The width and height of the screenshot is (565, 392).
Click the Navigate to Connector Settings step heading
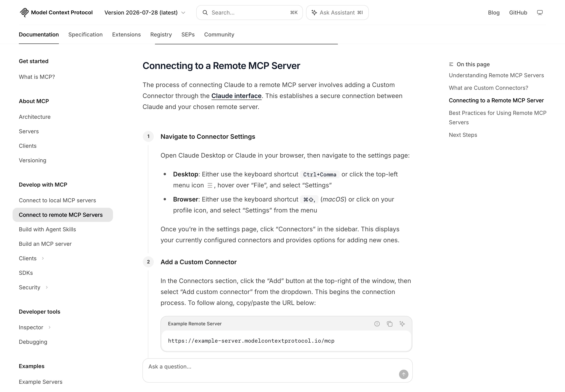pos(208,137)
